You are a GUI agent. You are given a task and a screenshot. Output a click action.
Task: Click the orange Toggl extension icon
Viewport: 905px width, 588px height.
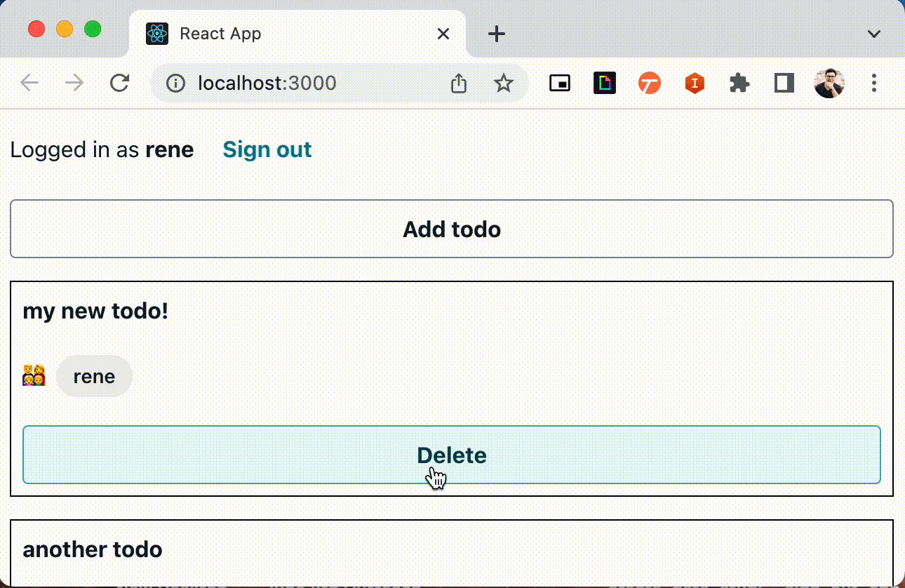[x=649, y=83]
